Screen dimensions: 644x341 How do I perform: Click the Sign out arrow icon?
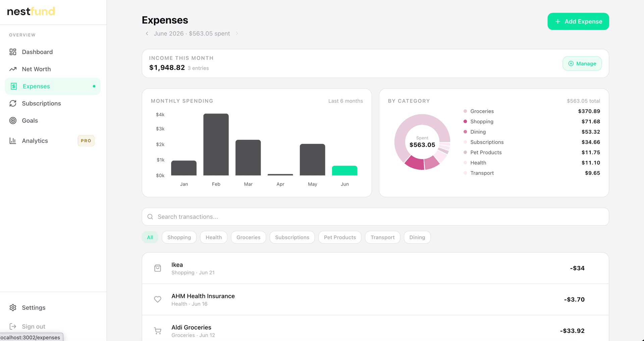[13, 326]
